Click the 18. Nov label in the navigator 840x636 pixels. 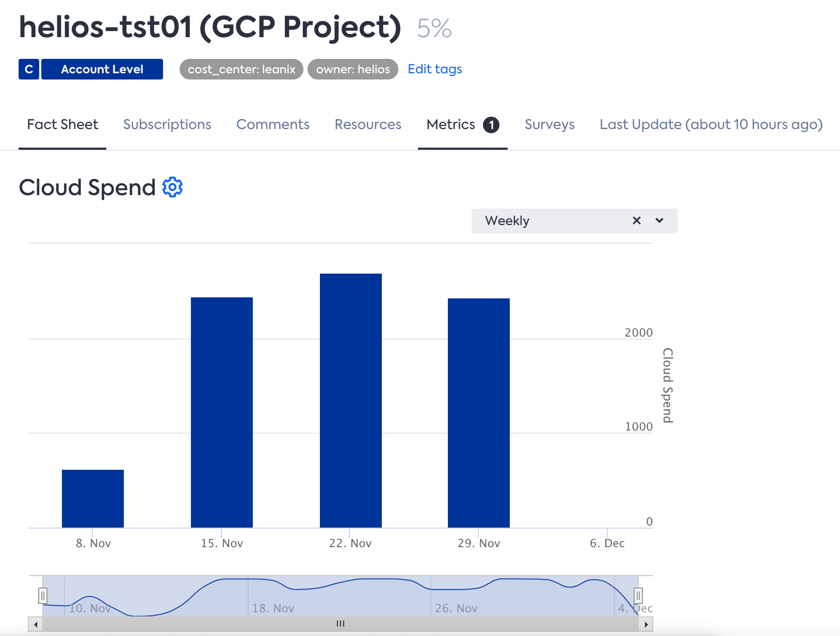point(273,608)
